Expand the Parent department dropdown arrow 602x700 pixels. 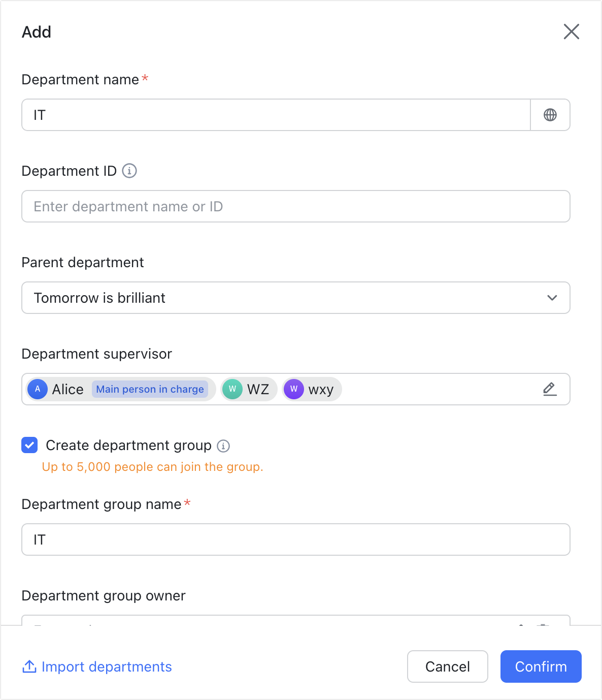[552, 298]
